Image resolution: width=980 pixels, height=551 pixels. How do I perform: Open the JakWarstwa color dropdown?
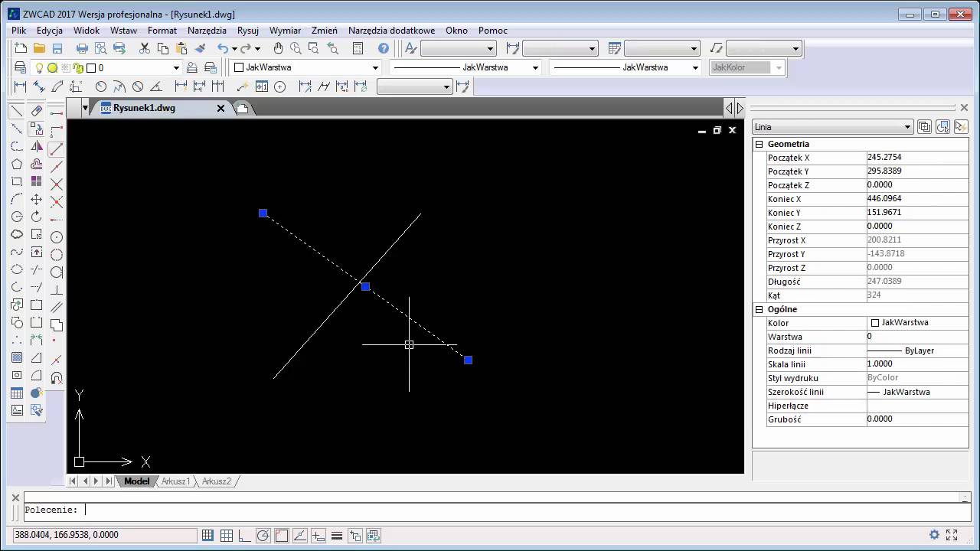[375, 67]
